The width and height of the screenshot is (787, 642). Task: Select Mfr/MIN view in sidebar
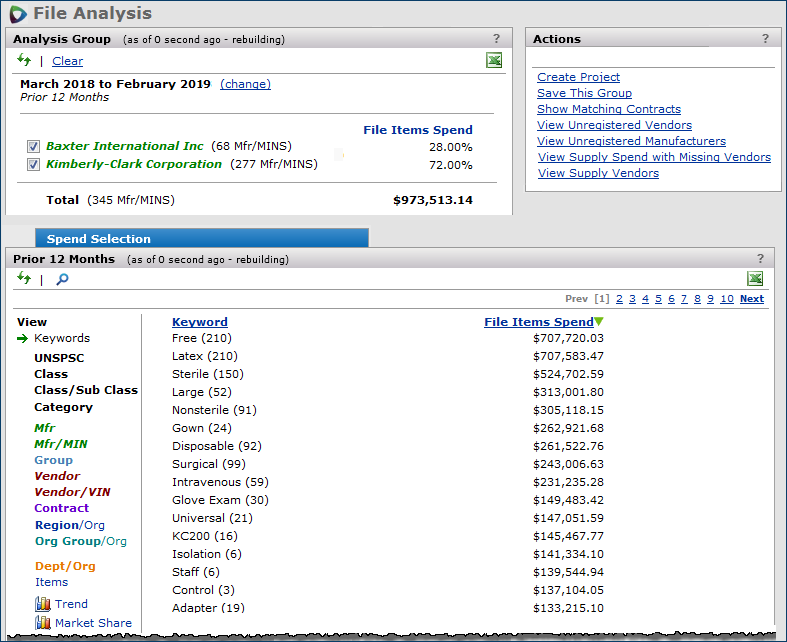(59, 443)
